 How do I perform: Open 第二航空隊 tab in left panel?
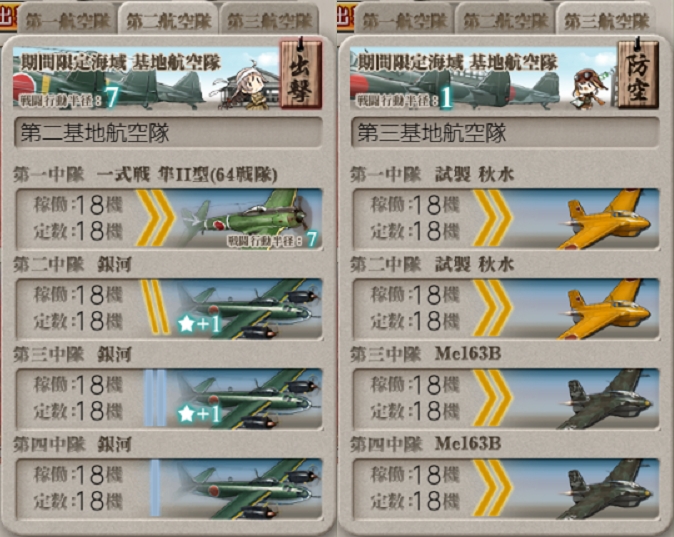[168, 21]
